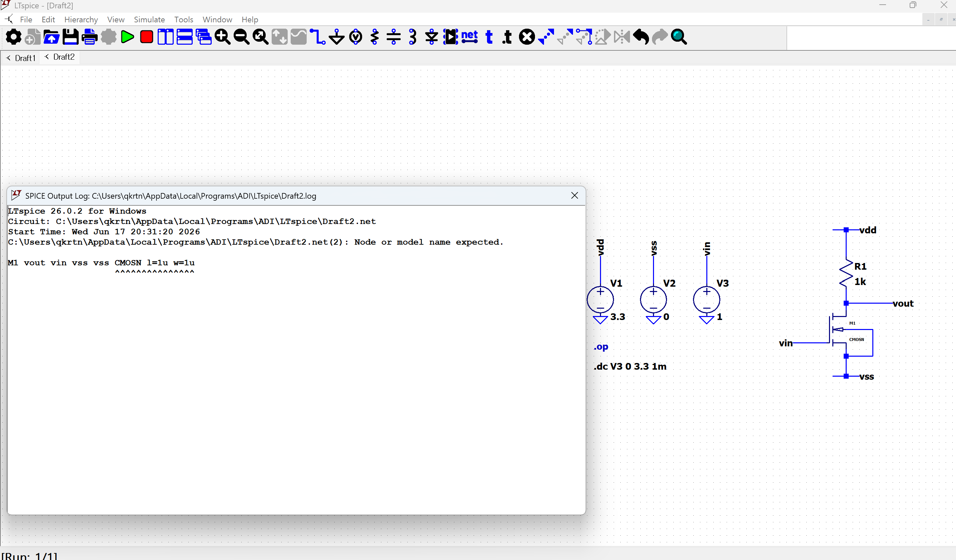Click the 'M1 vout vin vss vss CMOSN' netlist line
956x560 pixels.
(101, 263)
